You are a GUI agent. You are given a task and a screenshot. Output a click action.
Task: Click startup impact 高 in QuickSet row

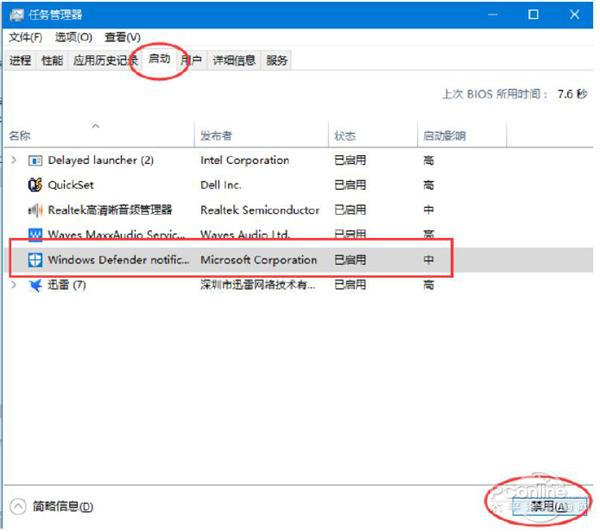coord(429,185)
